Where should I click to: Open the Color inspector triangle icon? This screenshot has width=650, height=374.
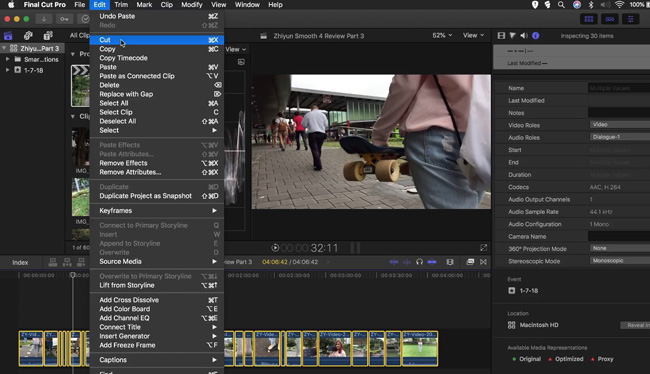pos(512,36)
